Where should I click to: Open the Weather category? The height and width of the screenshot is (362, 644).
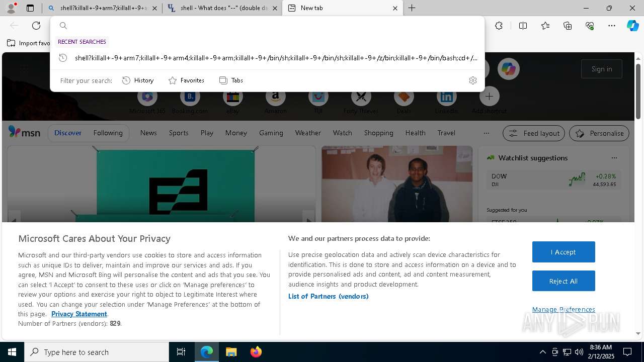pos(308,133)
